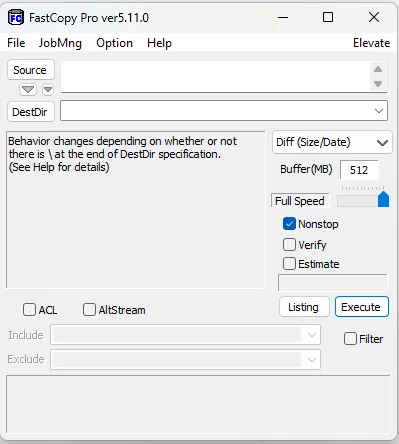
Task: Click the Source box up arrow
Action: [378, 69]
